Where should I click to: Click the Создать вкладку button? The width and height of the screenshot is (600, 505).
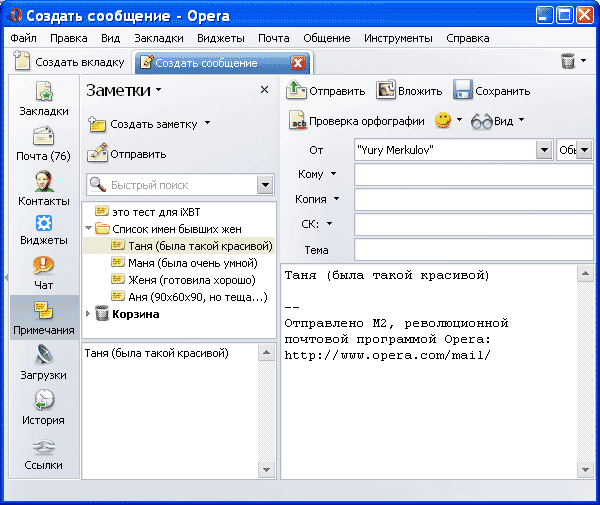(x=69, y=62)
